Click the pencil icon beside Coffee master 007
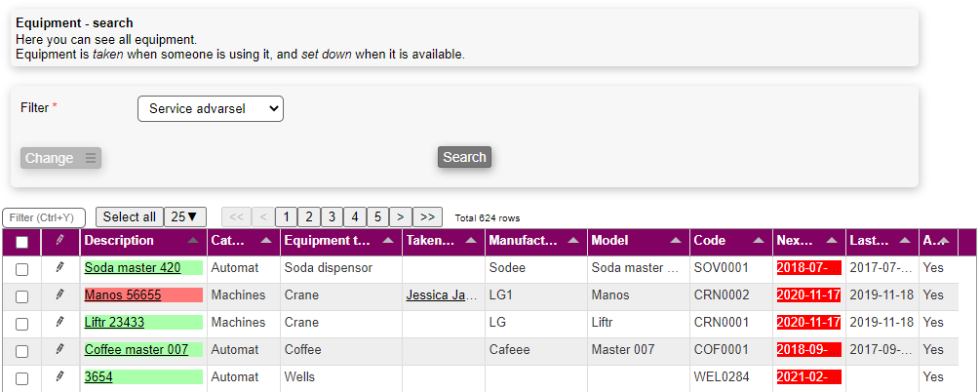Screen dimensions: 980x392 coord(59,349)
